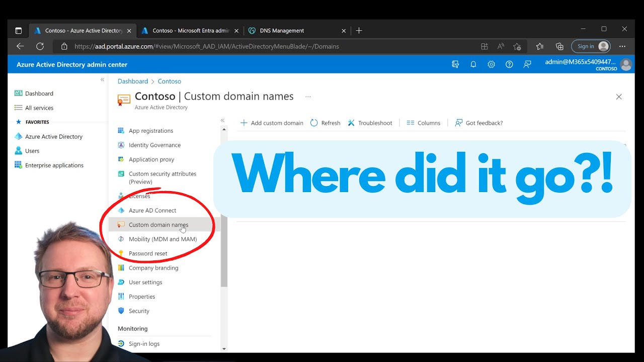
Task: Open browser settings ellipsis menu
Action: tap(622, 46)
